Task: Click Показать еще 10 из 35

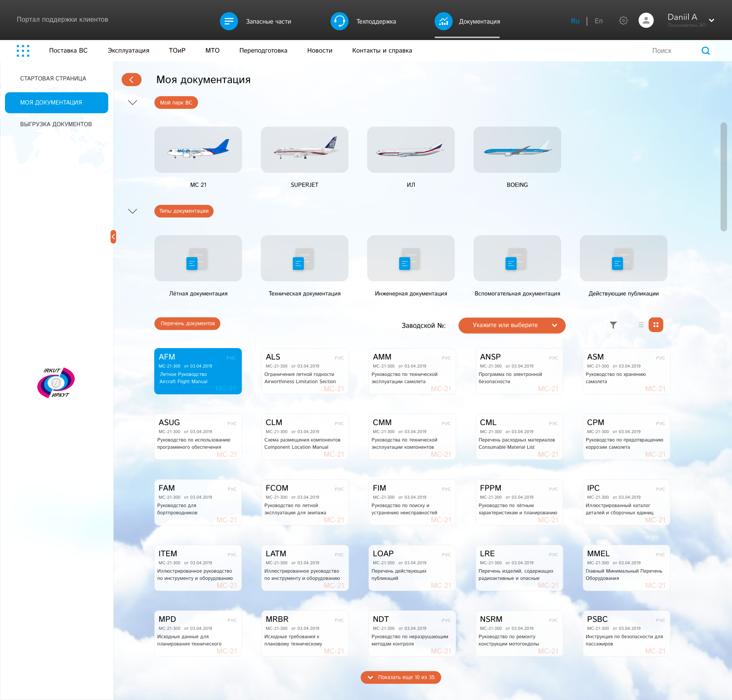Action: click(401, 678)
